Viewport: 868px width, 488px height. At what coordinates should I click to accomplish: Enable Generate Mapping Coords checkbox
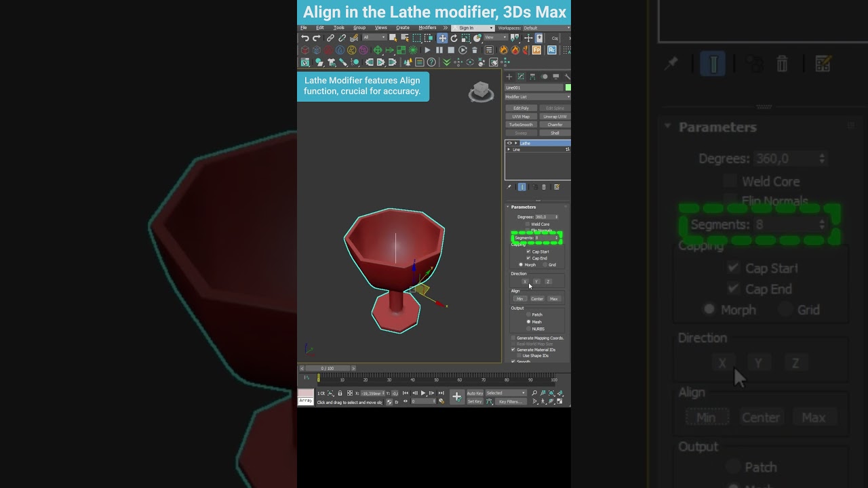513,338
